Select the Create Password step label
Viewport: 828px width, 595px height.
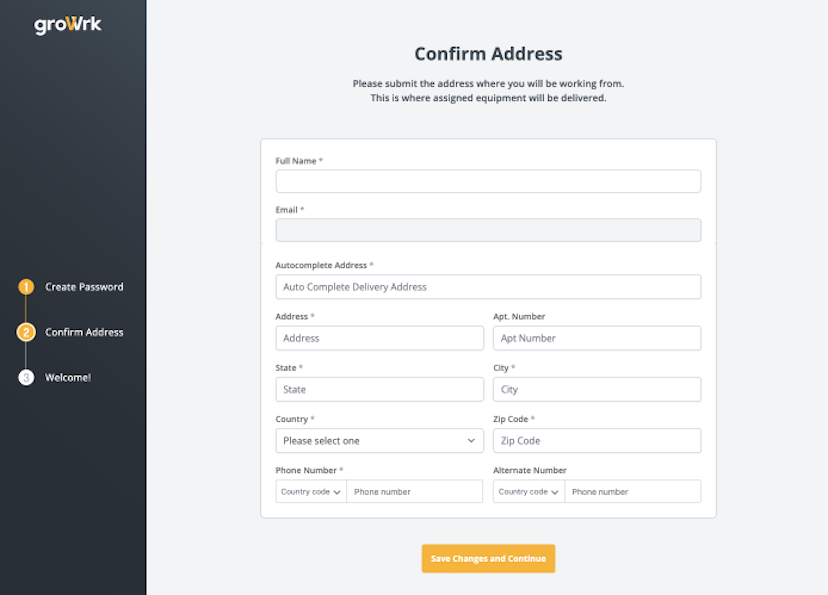84,287
